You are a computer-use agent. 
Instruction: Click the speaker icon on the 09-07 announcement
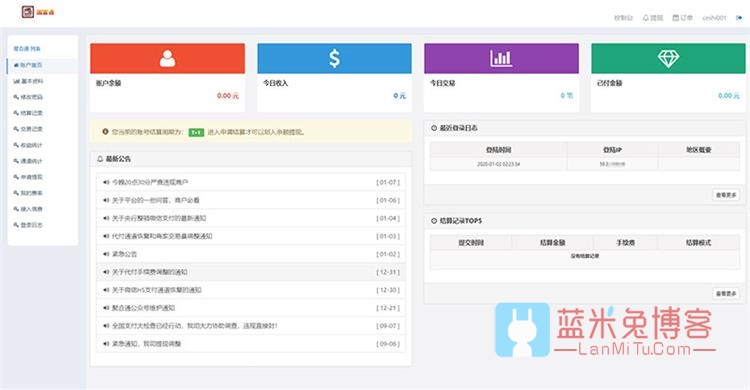(106, 326)
